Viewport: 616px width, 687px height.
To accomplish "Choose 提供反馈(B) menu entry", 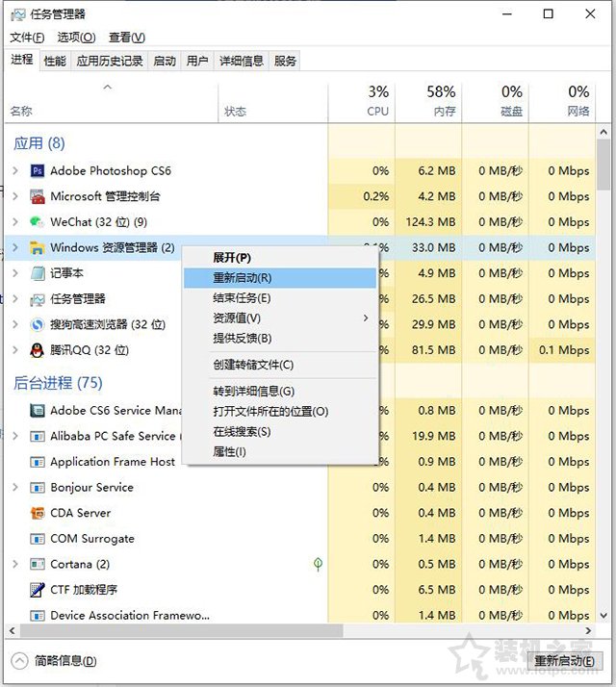I will click(x=280, y=339).
